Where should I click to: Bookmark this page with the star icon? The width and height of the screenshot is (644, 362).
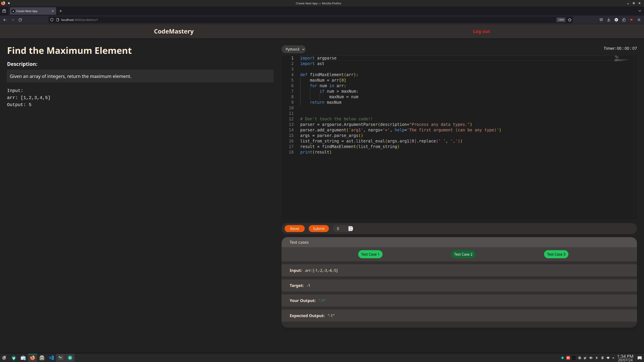coord(570,20)
